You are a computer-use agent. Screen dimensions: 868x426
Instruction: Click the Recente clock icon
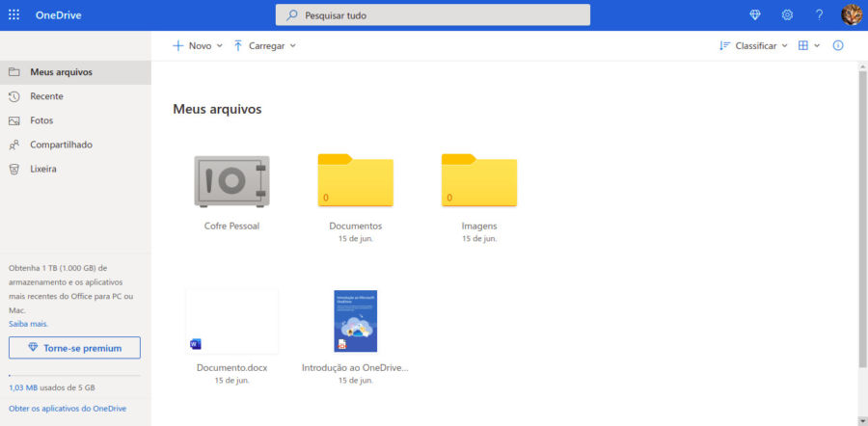coord(14,96)
